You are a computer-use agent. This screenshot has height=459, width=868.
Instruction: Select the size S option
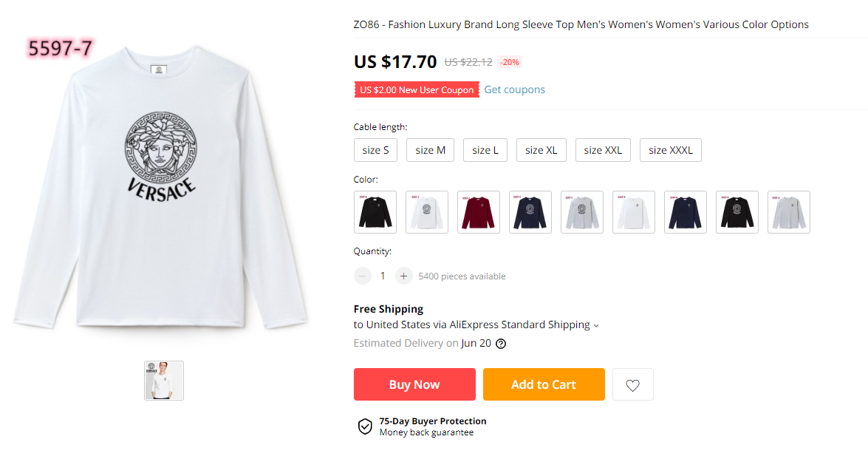click(375, 149)
